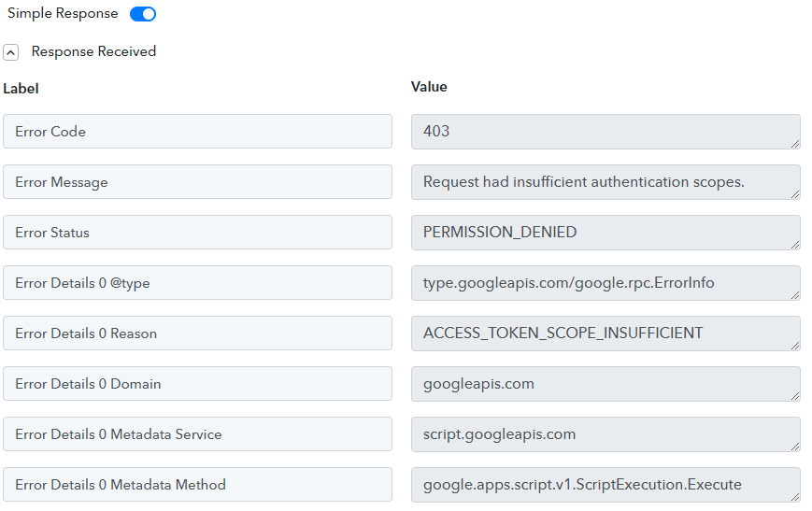Select the script.googleapis.com value field
Viewport: 812px width, 511px height.
605,434
